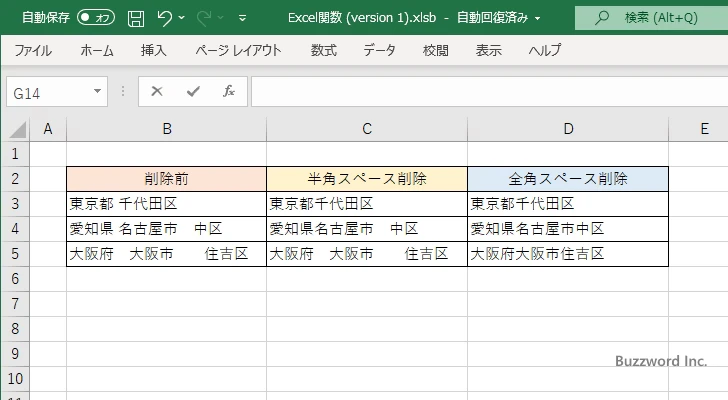The height and width of the screenshot is (400, 728).
Task: Click the Save icon in title bar
Action: click(x=136, y=18)
